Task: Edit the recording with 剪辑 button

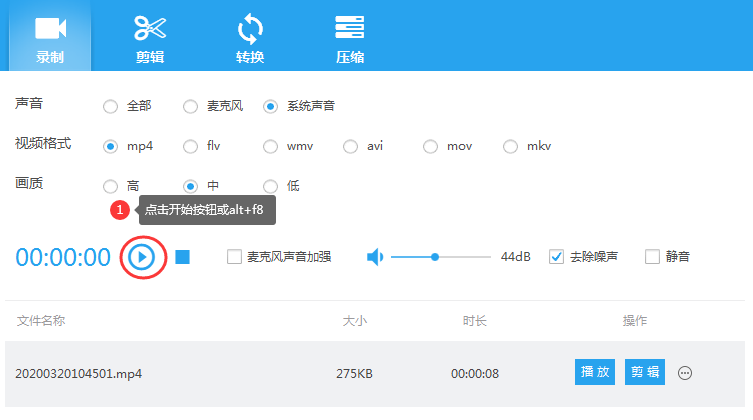Action: pyautogui.click(x=645, y=372)
